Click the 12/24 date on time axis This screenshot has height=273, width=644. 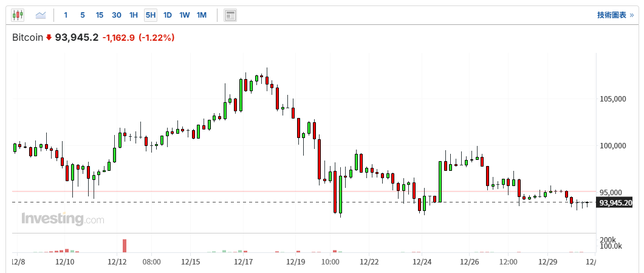coord(422,261)
